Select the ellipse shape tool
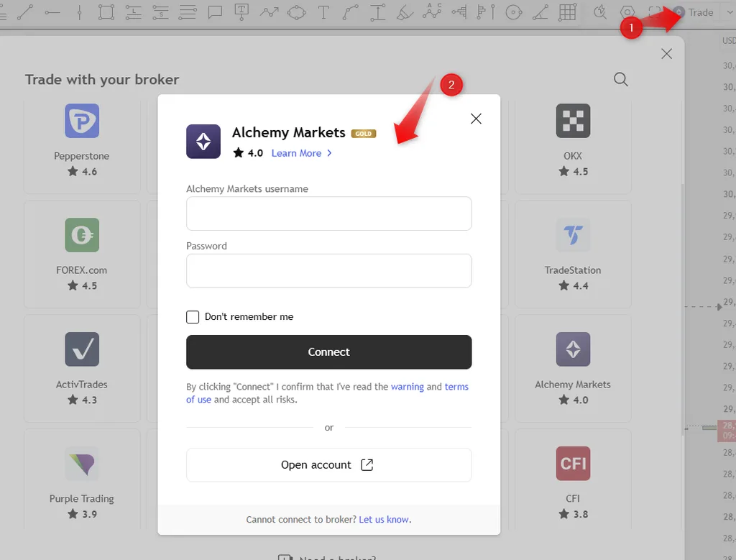The width and height of the screenshot is (736, 560). pyautogui.click(x=296, y=12)
